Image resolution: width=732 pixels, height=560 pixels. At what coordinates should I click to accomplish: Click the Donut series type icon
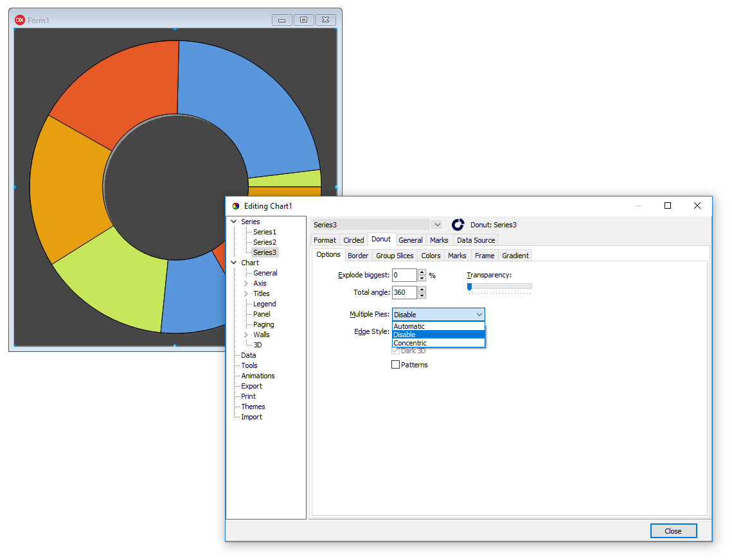pos(458,225)
